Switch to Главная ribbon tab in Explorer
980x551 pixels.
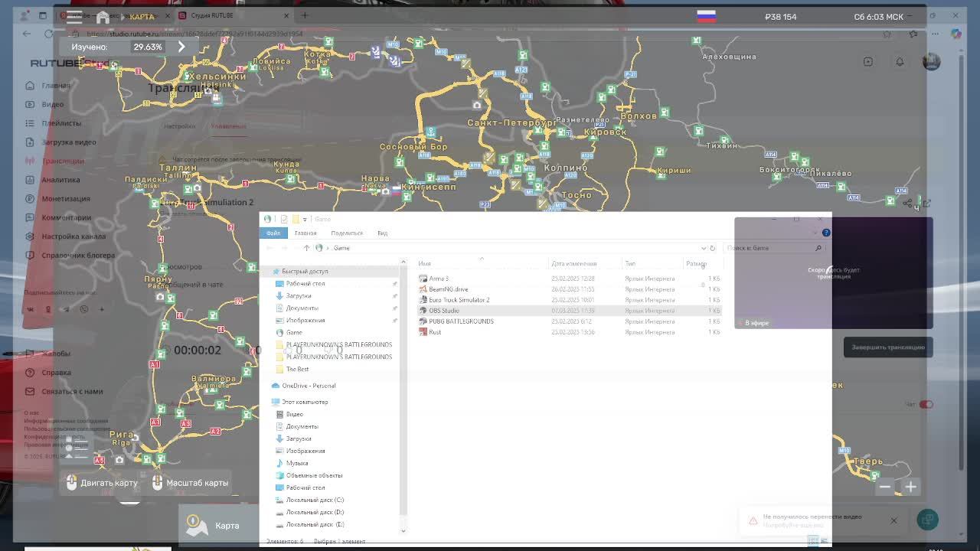[x=305, y=233]
